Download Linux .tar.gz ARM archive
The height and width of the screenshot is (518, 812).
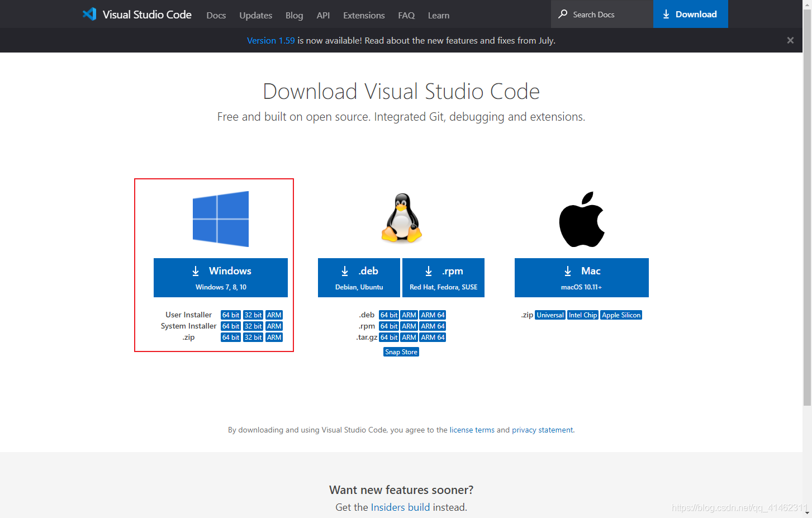tap(409, 338)
